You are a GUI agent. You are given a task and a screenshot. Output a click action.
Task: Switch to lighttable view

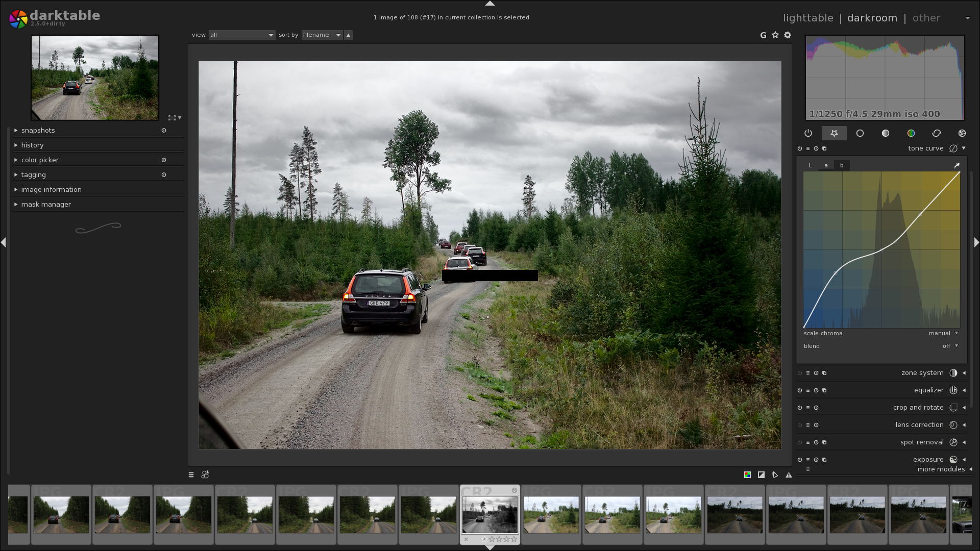click(x=808, y=18)
